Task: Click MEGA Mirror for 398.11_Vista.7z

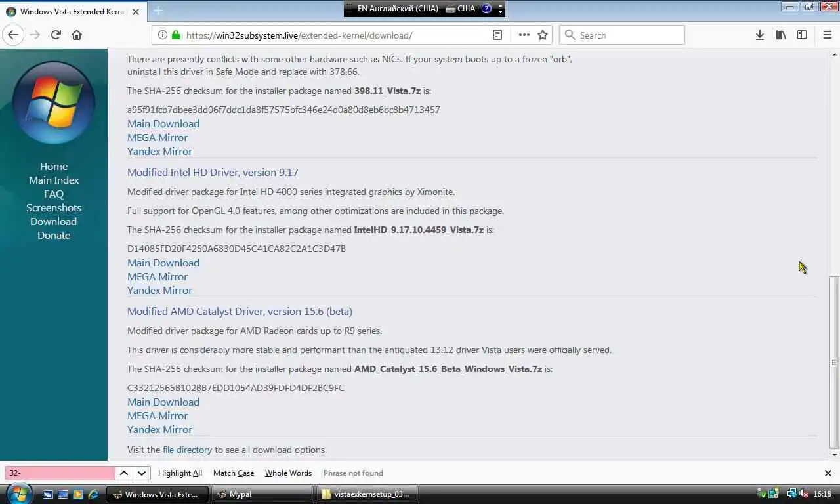Action: point(157,138)
